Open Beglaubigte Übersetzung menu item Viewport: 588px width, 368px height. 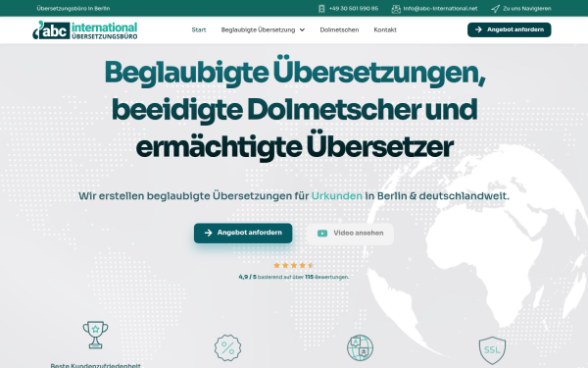(258, 29)
